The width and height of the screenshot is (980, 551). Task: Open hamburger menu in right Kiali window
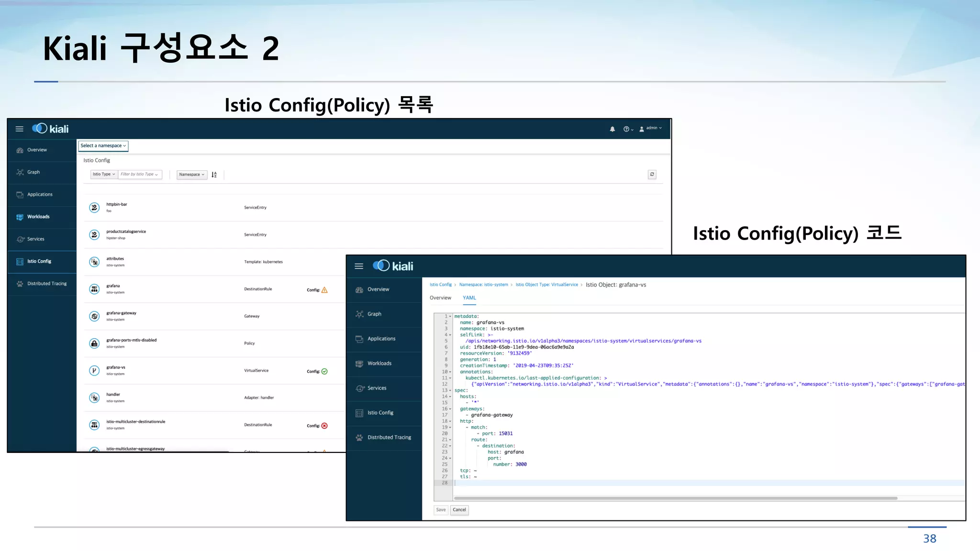coord(359,266)
